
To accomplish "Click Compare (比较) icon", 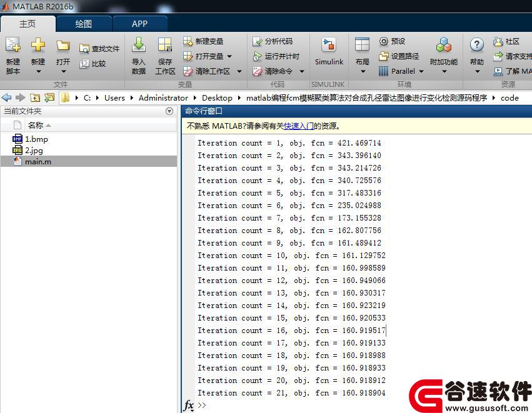I will (x=84, y=64).
